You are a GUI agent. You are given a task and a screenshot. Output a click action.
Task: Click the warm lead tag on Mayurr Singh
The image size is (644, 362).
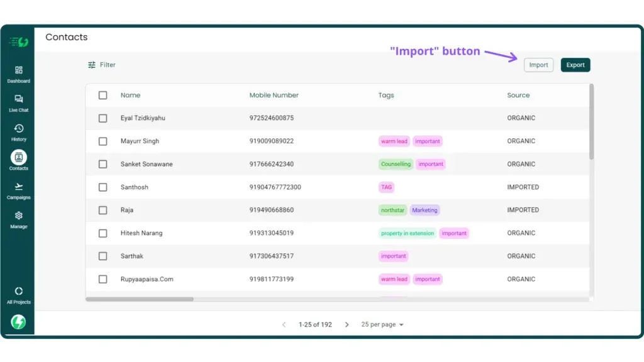[x=394, y=141]
